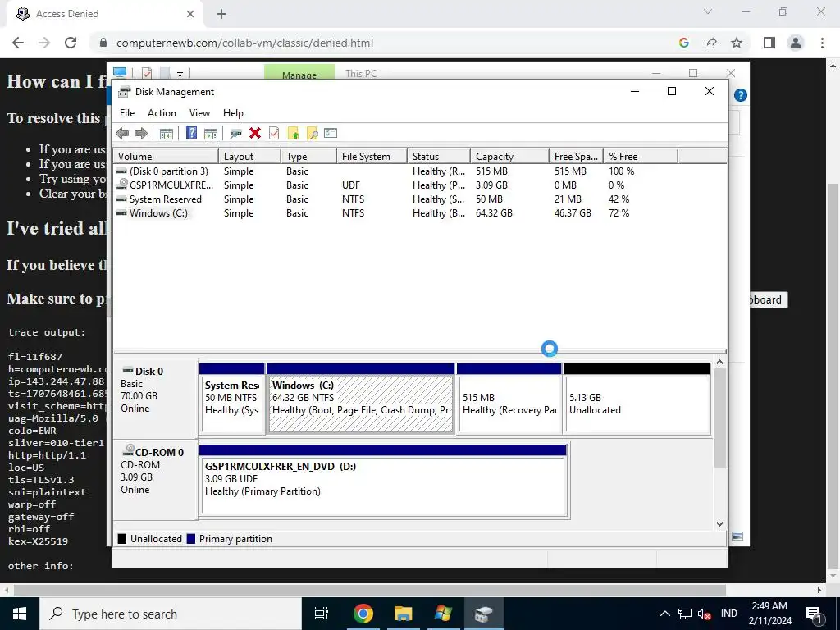Click the disk pane scrollbar up arrow
The height and width of the screenshot is (630, 840).
pos(720,363)
